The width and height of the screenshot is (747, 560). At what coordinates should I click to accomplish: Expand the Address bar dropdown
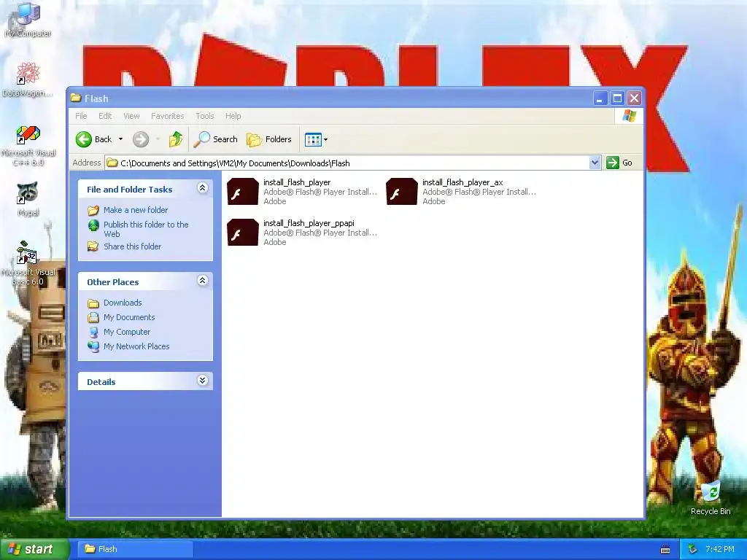click(595, 163)
